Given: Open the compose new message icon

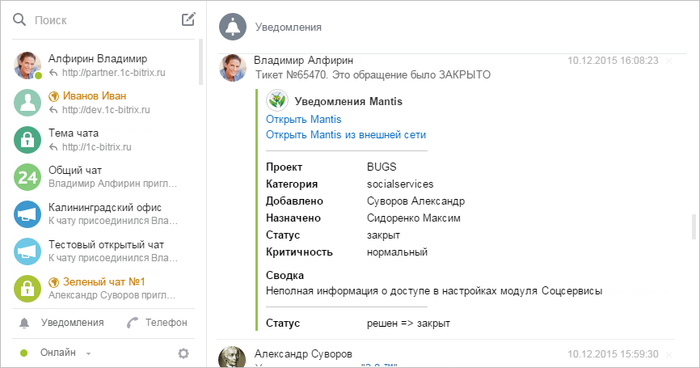Looking at the screenshot, I should (x=188, y=19).
